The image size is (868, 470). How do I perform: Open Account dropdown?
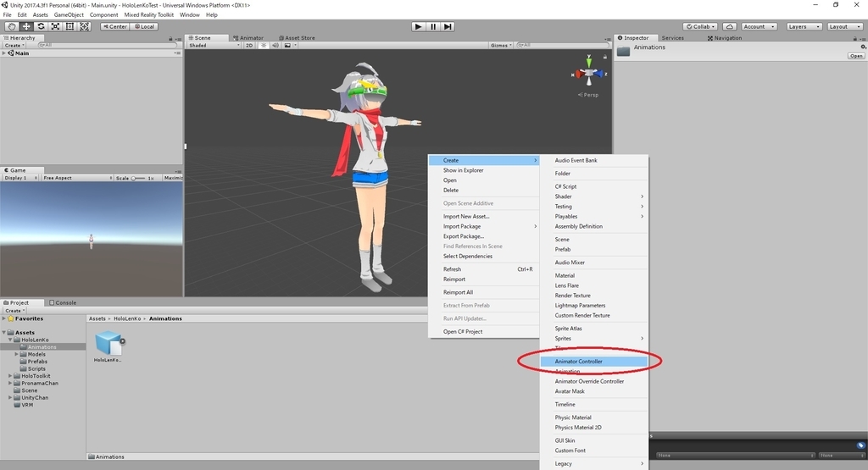(759, 26)
